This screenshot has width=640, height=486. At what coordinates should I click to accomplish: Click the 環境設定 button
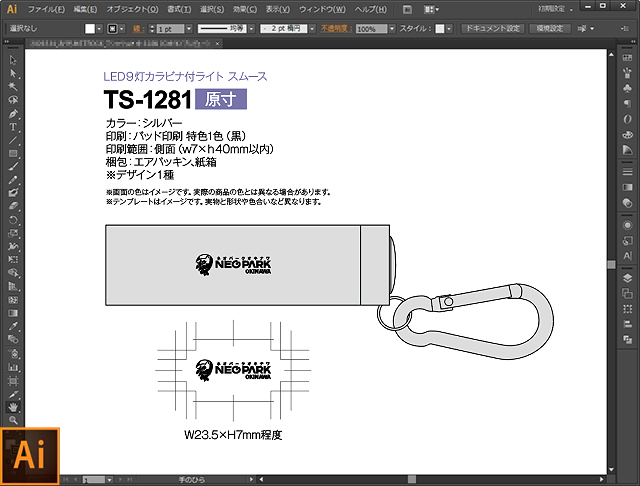pos(552,29)
